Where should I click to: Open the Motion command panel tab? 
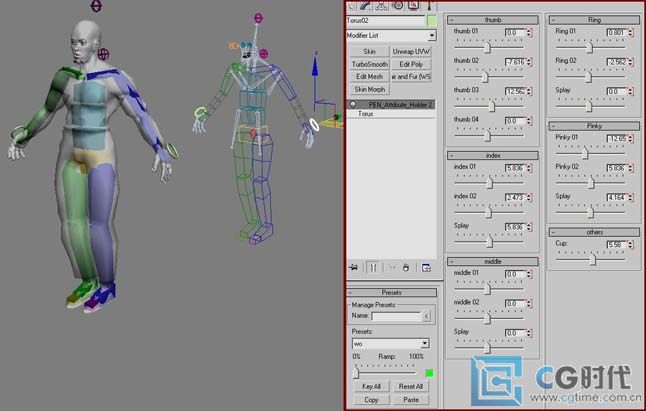pyautogui.click(x=398, y=5)
